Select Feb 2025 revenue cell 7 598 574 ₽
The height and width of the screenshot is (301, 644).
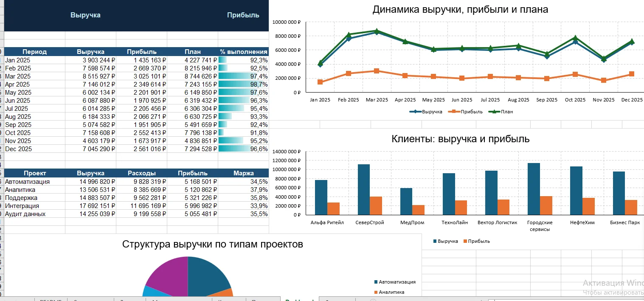coord(91,68)
